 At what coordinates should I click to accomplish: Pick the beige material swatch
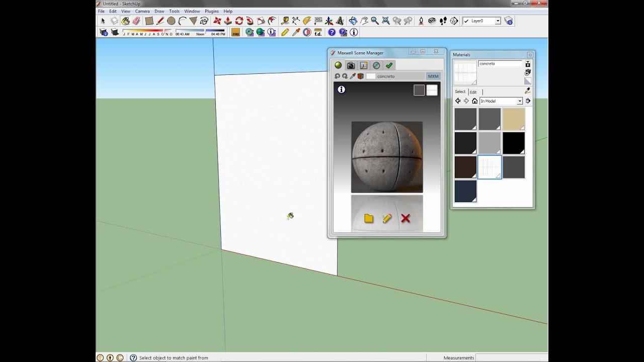point(514,119)
